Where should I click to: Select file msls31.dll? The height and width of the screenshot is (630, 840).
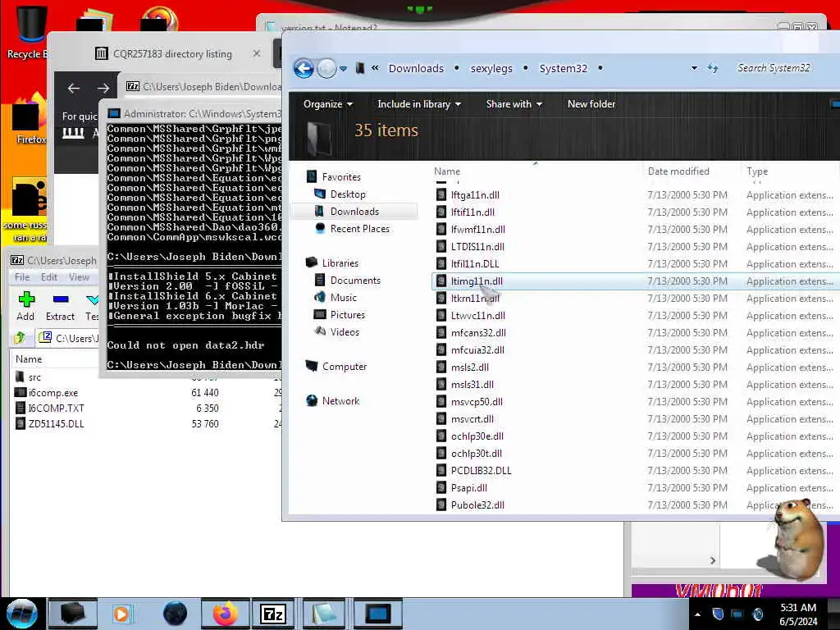click(x=472, y=384)
